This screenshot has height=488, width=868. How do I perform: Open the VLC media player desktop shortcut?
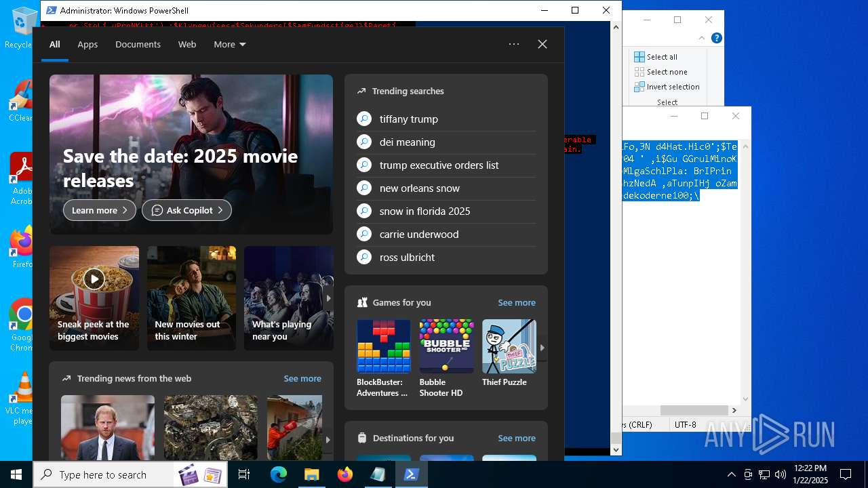[x=22, y=399]
